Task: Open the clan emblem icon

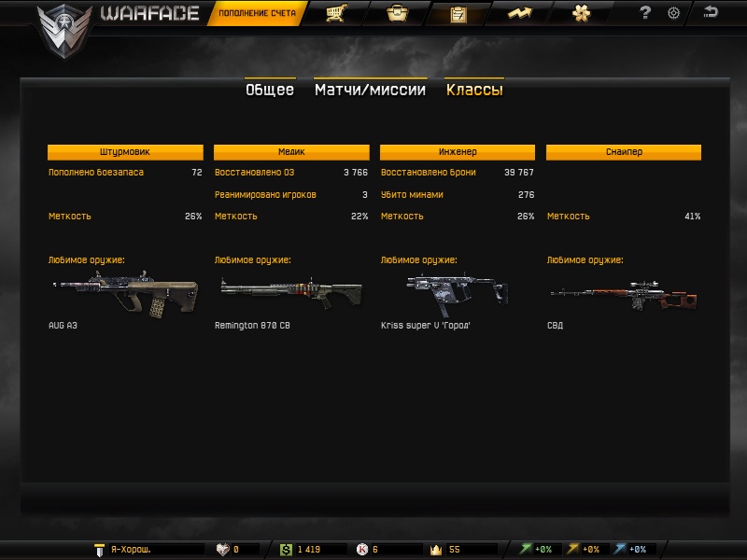Action: (x=581, y=13)
